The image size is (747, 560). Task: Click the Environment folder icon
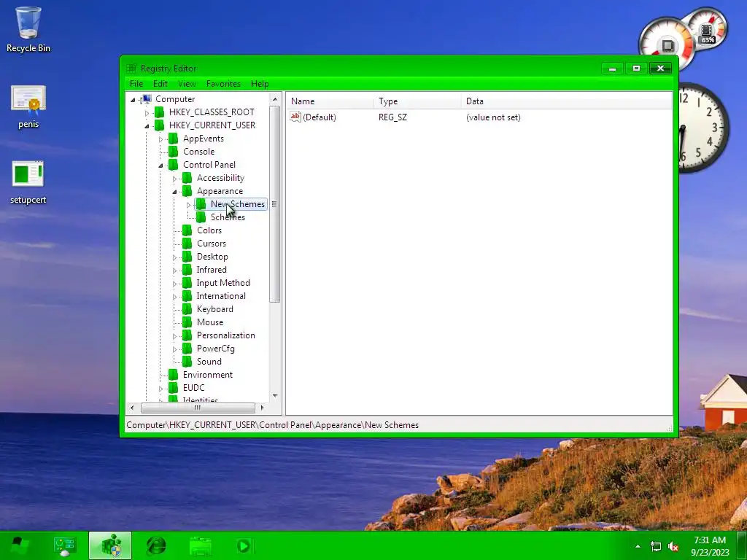tap(174, 375)
